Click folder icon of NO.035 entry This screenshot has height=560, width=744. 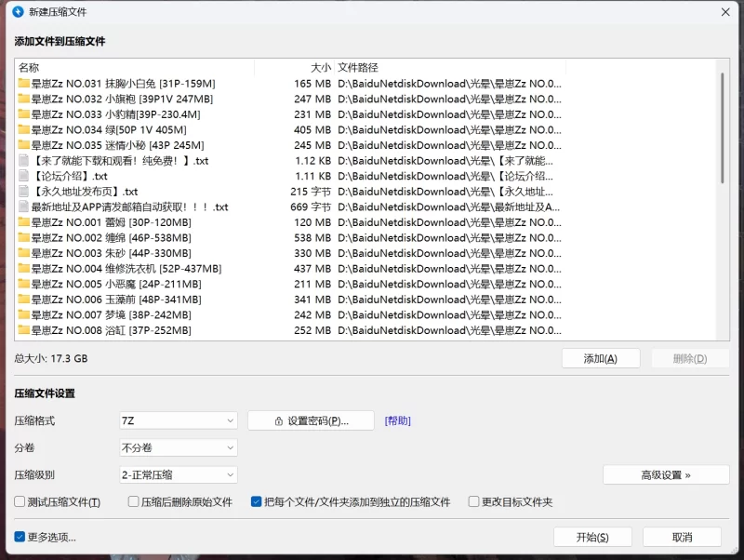(24, 145)
